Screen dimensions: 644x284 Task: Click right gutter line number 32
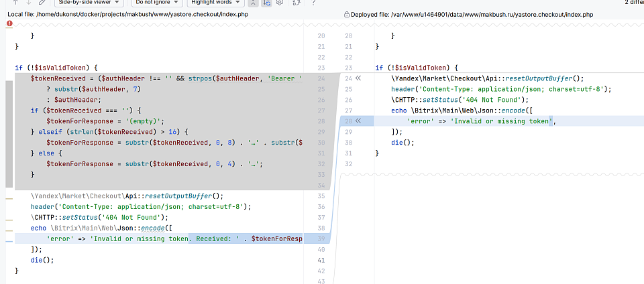[348, 163]
